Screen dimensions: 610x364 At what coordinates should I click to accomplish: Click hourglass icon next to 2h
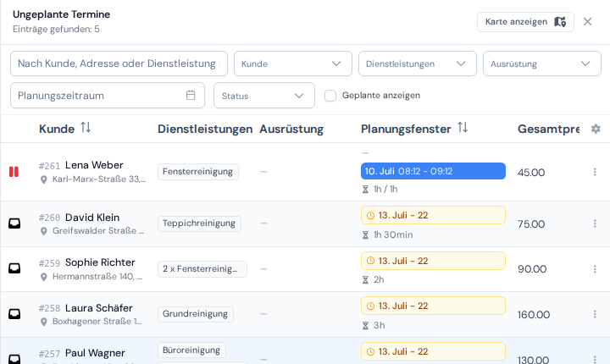click(x=365, y=280)
